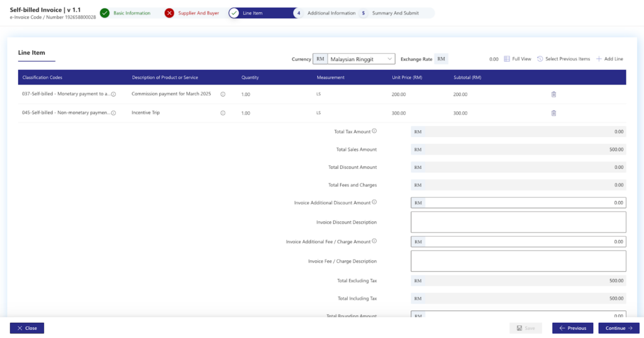644x338 pixels.
Task: Jump to Additional Information step
Action: [331, 13]
